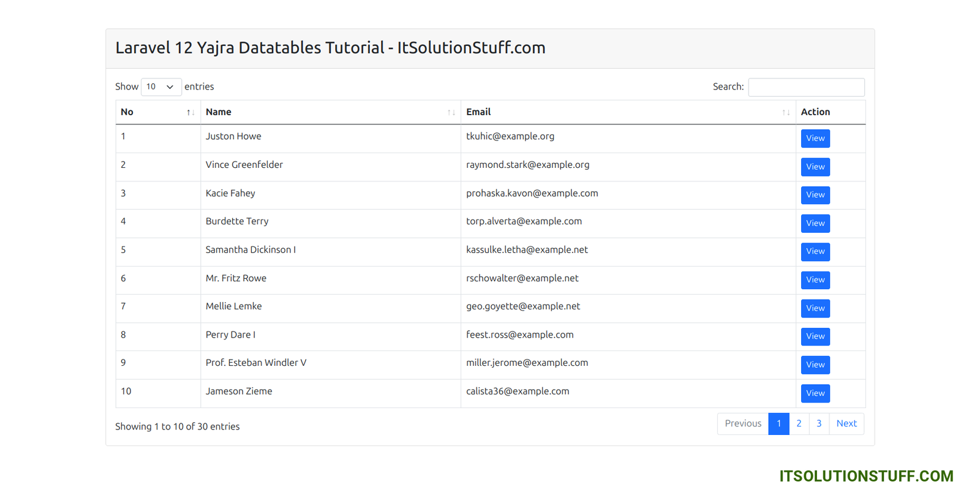Select email geo.goyette@example.net
Viewport: 980px width, 492px height.
523,306
